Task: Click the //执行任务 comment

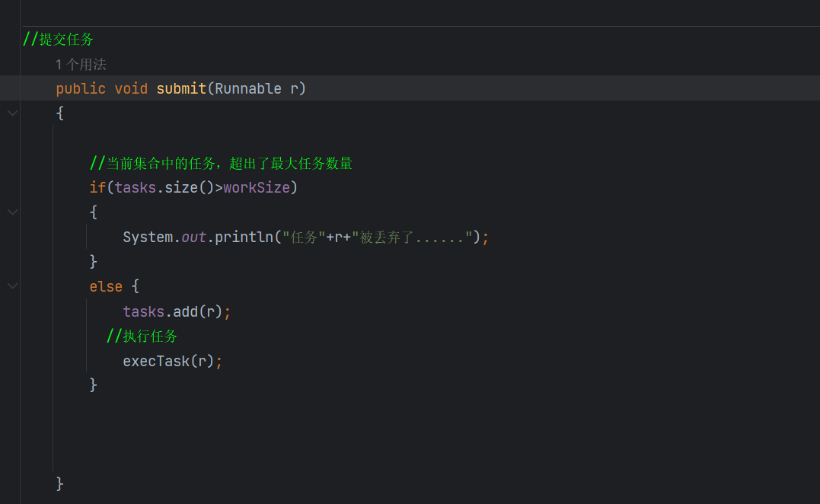Action: click(x=142, y=336)
